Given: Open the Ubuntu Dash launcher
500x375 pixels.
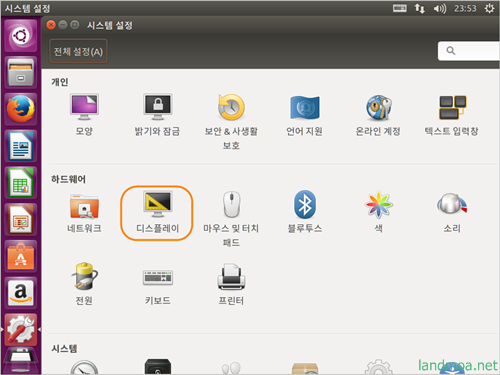Looking at the screenshot, I should pyautogui.click(x=21, y=35).
